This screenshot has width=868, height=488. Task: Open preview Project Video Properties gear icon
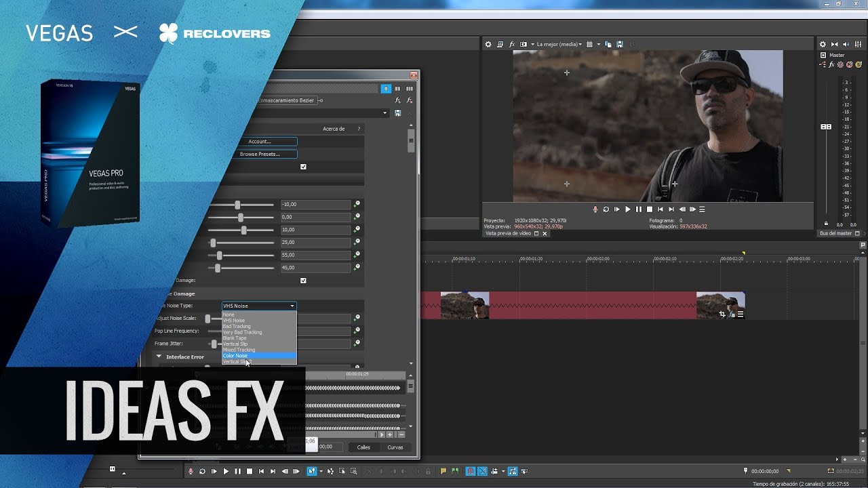click(x=488, y=44)
